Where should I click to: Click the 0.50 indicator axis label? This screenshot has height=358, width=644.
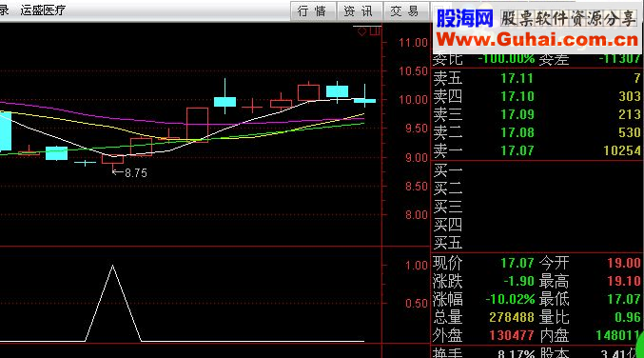tap(417, 304)
